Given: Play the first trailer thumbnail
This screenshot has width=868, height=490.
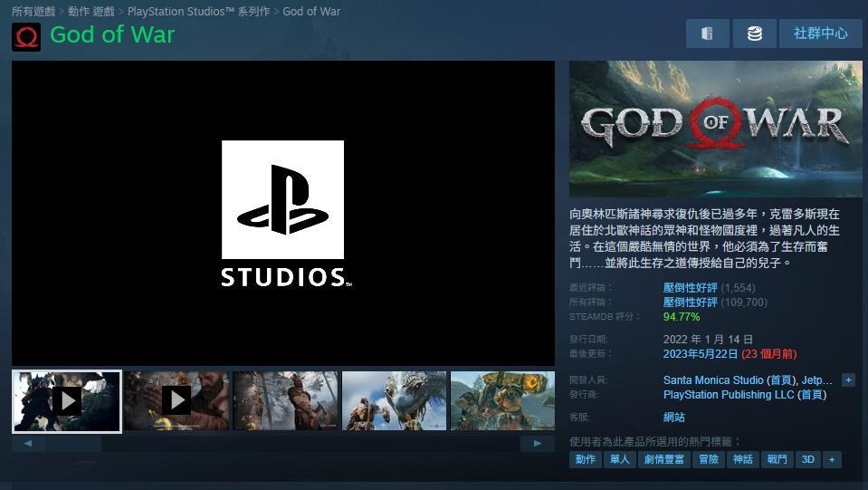Looking at the screenshot, I should tap(66, 401).
